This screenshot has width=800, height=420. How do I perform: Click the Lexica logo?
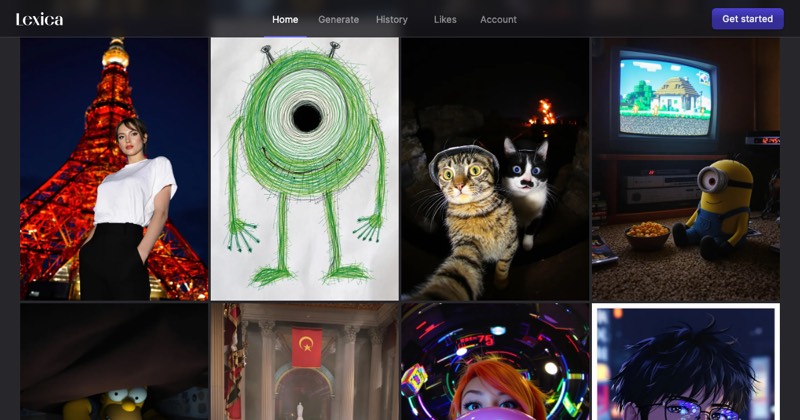(x=39, y=19)
